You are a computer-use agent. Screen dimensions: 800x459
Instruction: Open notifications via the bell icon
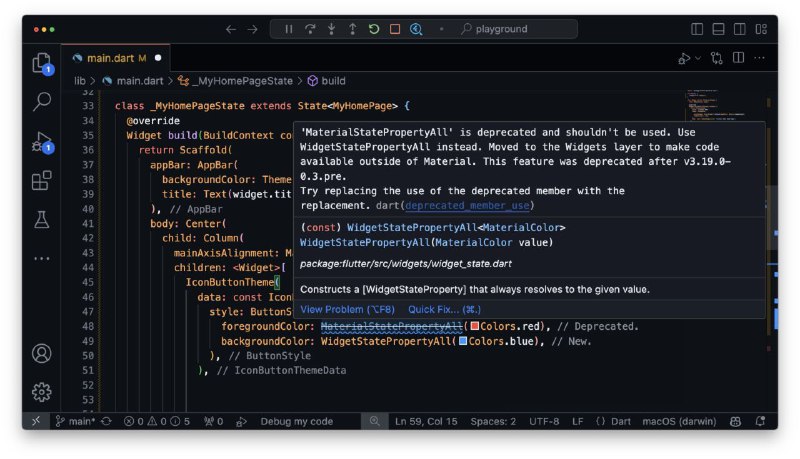(x=760, y=422)
